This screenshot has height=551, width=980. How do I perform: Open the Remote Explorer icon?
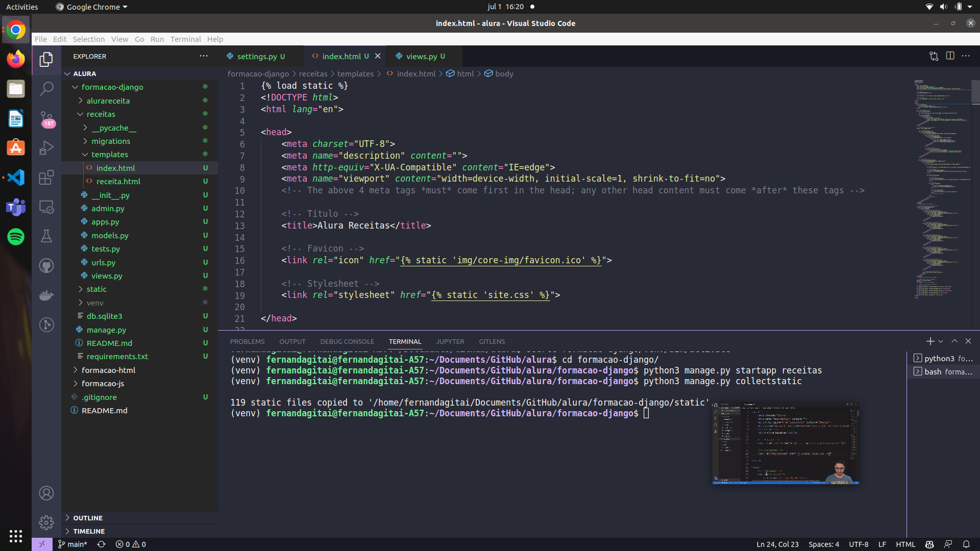pos(46,207)
